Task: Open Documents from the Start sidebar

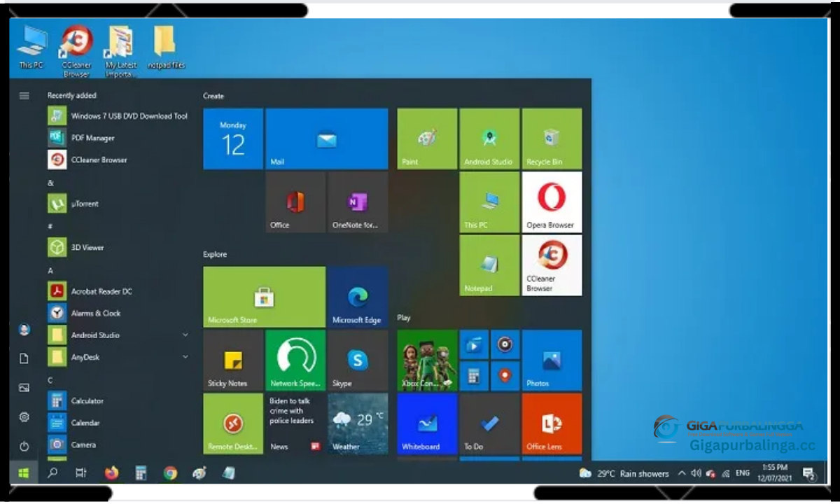Action: [x=24, y=358]
